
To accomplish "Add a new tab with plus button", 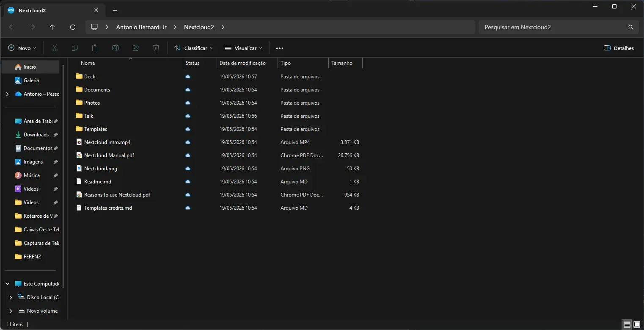I will coord(115,10).
